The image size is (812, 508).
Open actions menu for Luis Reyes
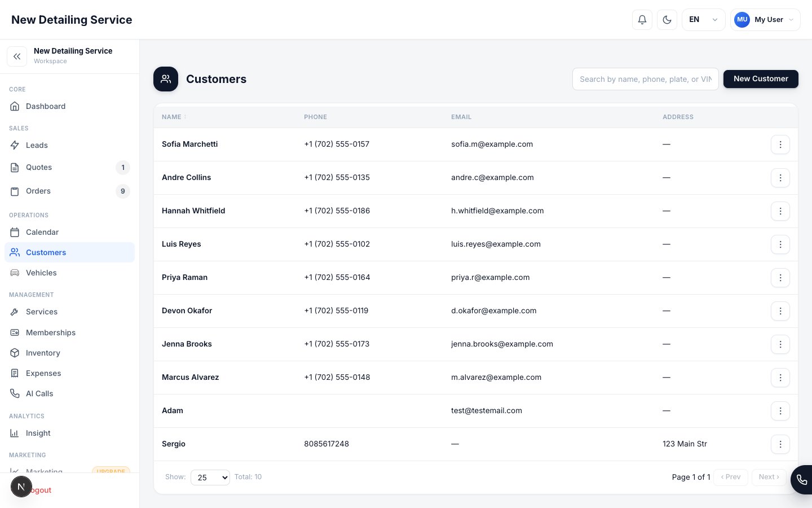click(x=780, y=244)
